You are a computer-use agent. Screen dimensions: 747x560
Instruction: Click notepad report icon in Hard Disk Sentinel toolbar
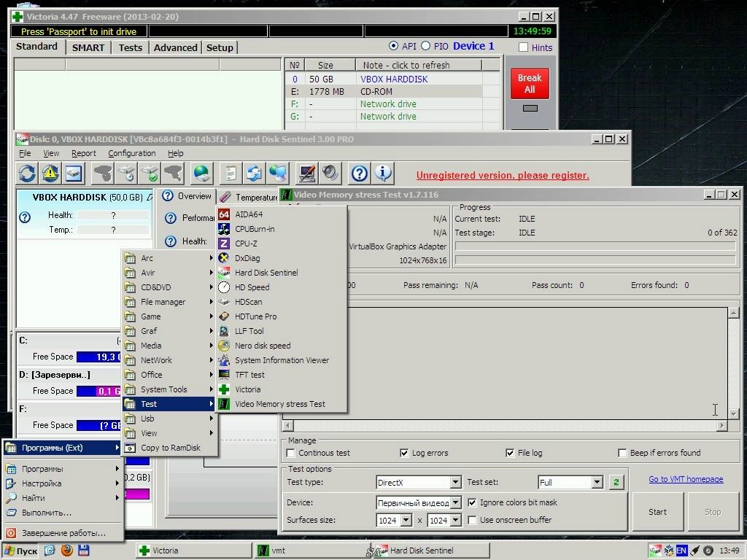pos(231,174)
